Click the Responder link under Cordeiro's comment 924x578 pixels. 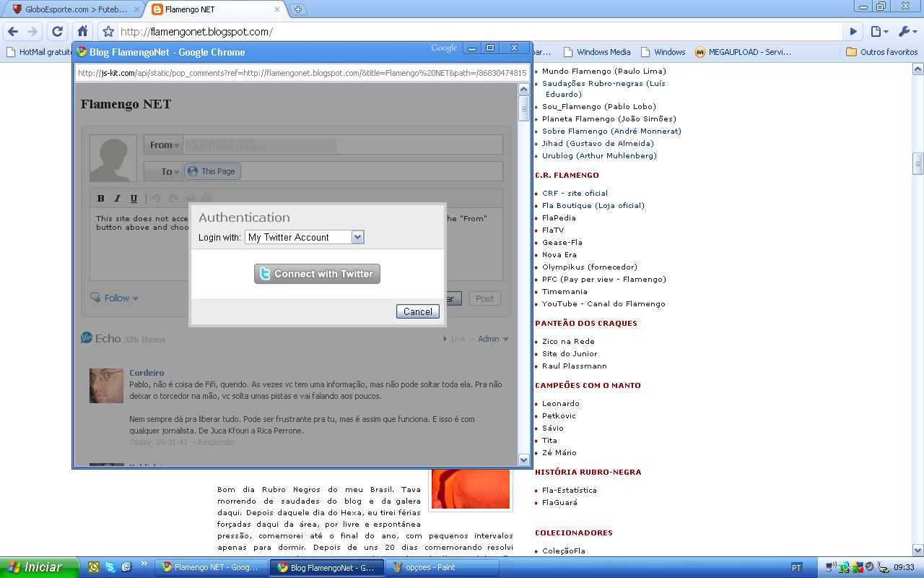[x=217, y=442]
